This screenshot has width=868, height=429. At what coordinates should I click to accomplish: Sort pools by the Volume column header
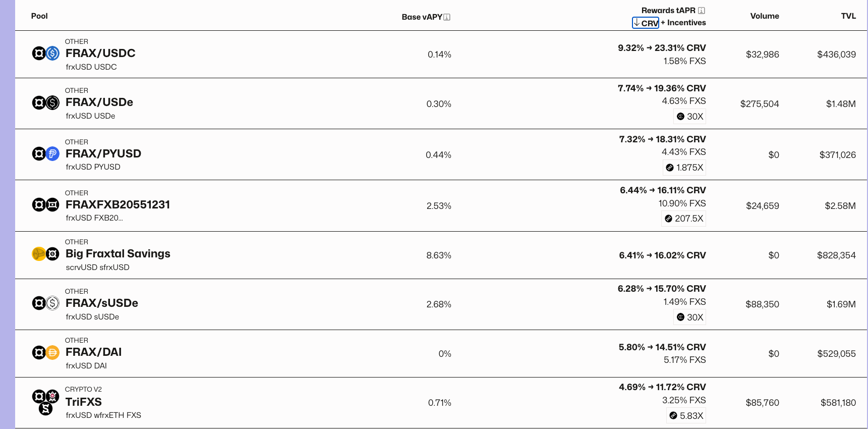pos(765,16)
